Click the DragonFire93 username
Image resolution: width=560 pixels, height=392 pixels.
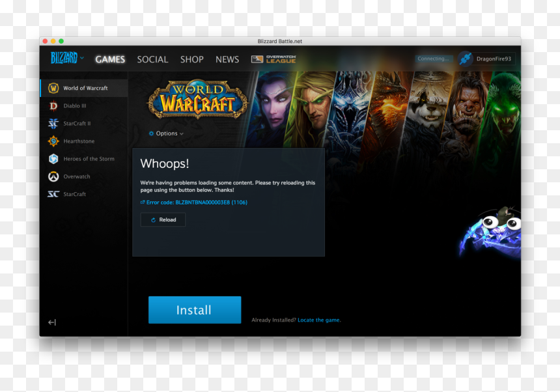(x=494, y=59)
